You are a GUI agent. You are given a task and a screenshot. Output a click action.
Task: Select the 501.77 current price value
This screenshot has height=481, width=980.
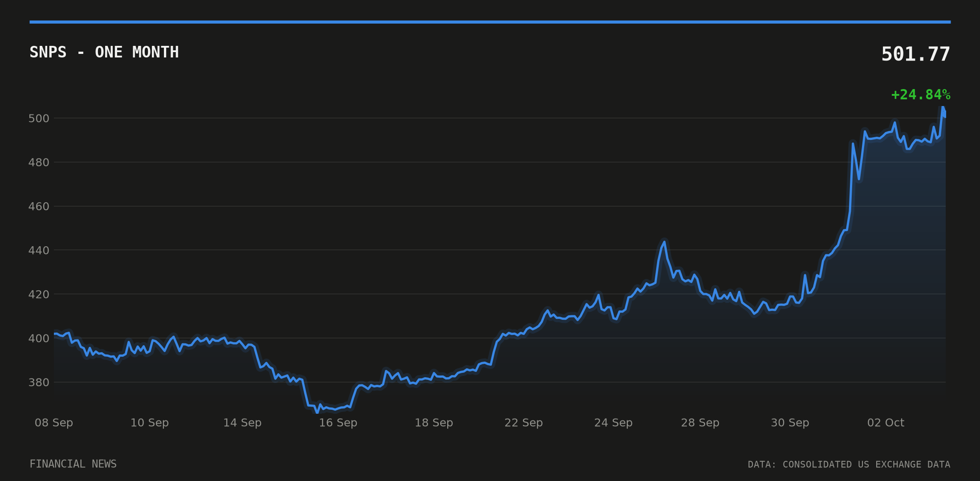click(915, 54)
